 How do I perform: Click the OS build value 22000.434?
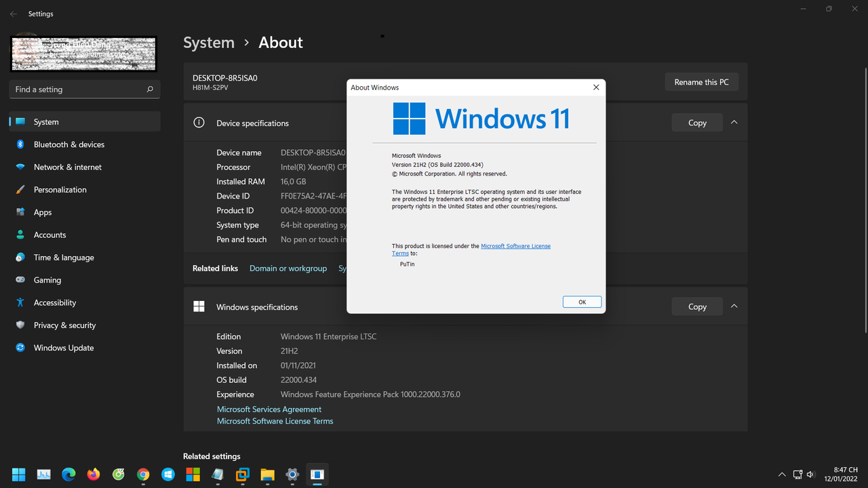298,380
